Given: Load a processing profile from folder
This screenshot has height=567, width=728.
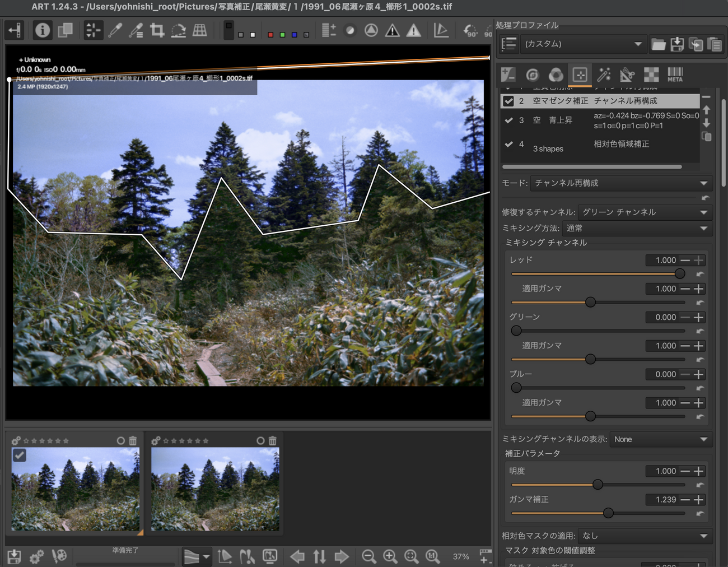Looking at the screenshot, I should pyautogui.click(x=659, y=44).
